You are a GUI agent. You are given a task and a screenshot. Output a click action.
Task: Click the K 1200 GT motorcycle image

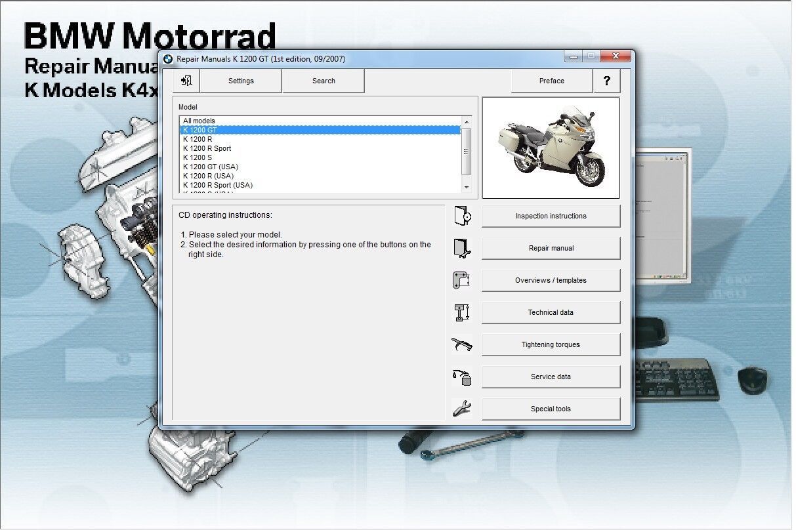551,147
